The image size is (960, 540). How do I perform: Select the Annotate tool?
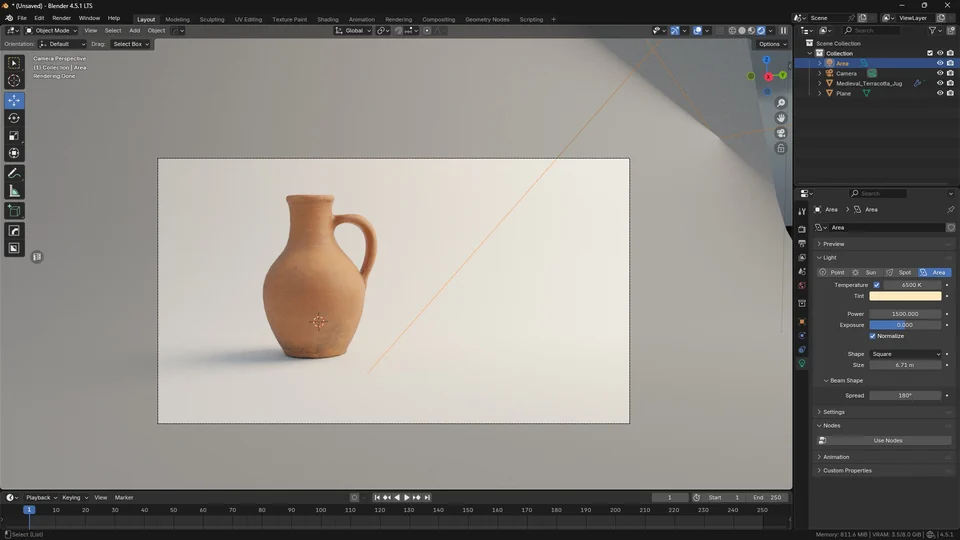click(14, 174)
